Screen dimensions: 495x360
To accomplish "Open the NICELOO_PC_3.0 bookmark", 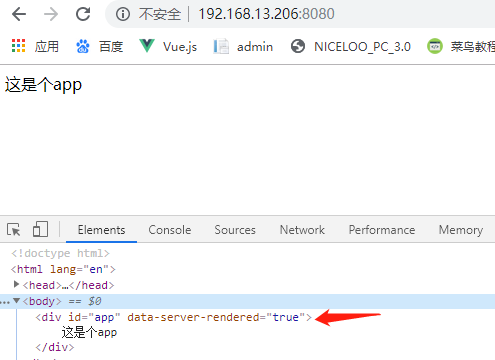I will (x=351, y=46).
